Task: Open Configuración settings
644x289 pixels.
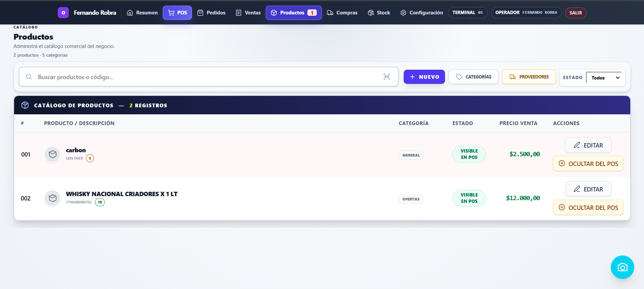Action: click(x=422, y=13)
